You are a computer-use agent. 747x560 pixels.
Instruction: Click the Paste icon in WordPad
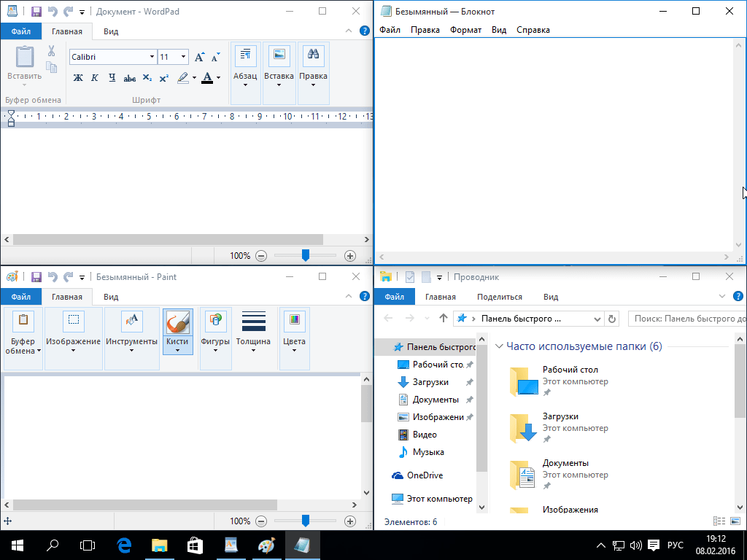point(24,58)
